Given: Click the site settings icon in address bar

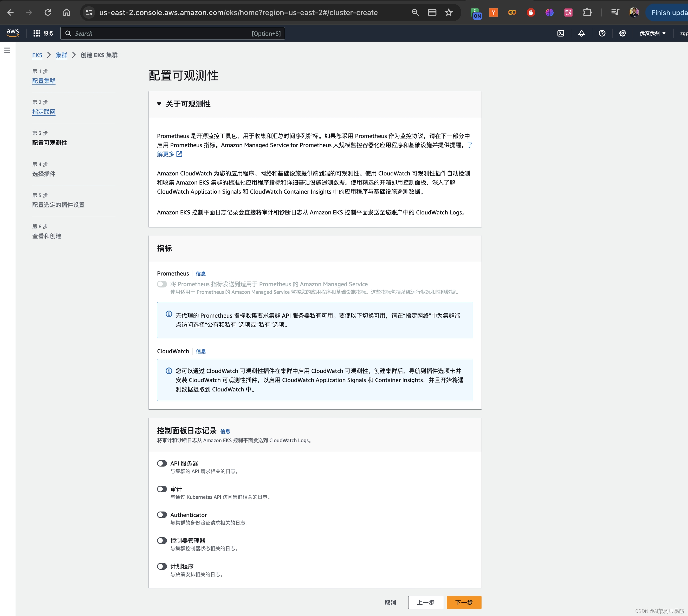Looking at the screenshot, I should click(x=89, y=12).
